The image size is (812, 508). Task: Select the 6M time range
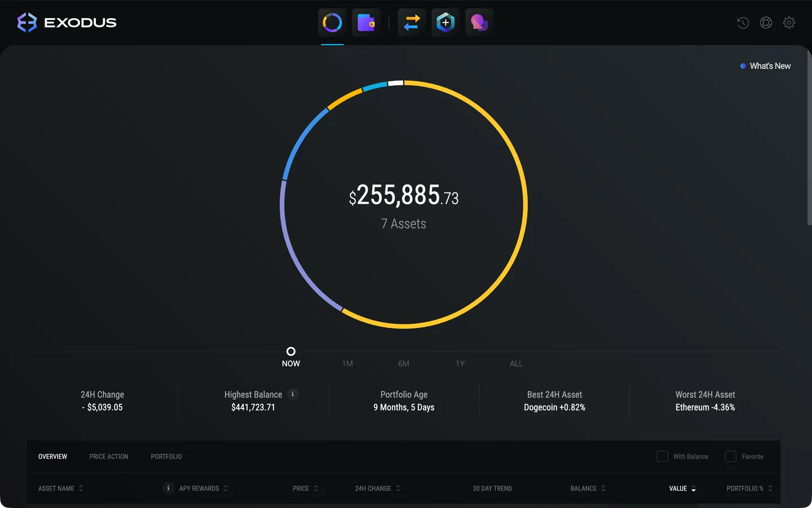(x=404, y=364)
